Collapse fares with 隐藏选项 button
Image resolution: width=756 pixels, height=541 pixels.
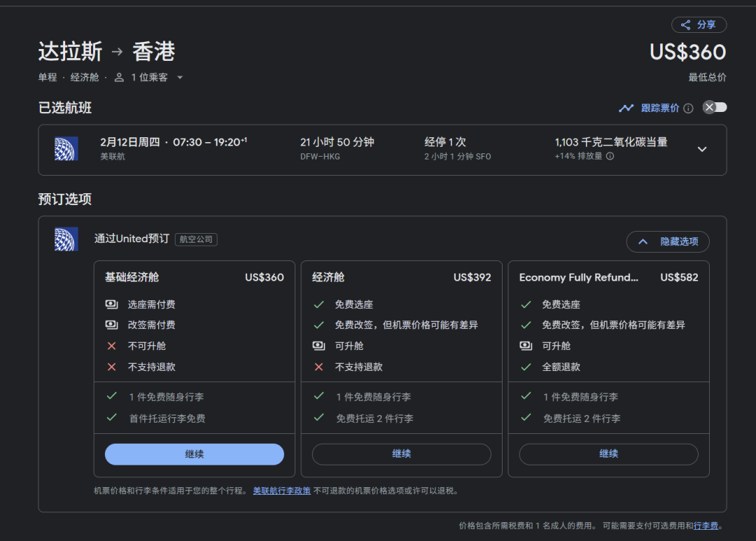[x=667, y=241]
